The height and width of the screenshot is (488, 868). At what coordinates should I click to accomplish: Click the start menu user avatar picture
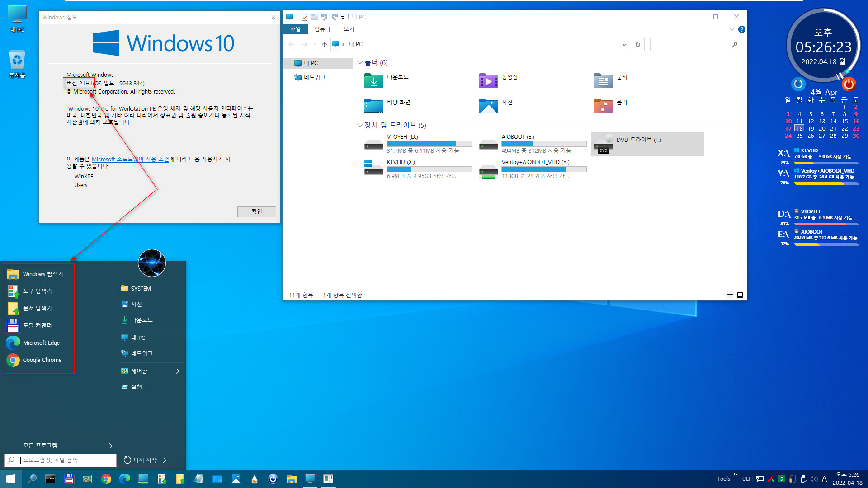point(152,263)
